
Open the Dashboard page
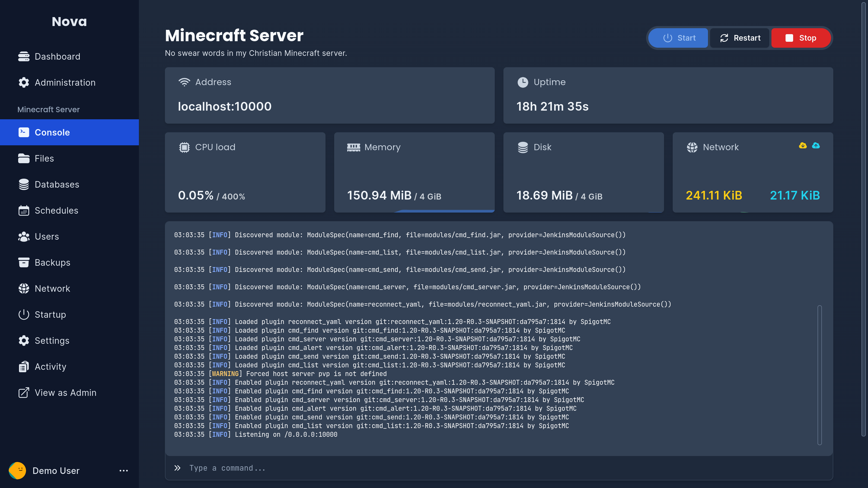pos(69,57)
